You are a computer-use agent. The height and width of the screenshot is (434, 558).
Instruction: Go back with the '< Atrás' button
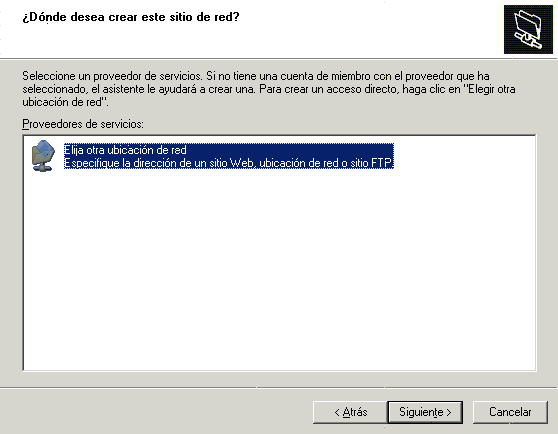351,412
